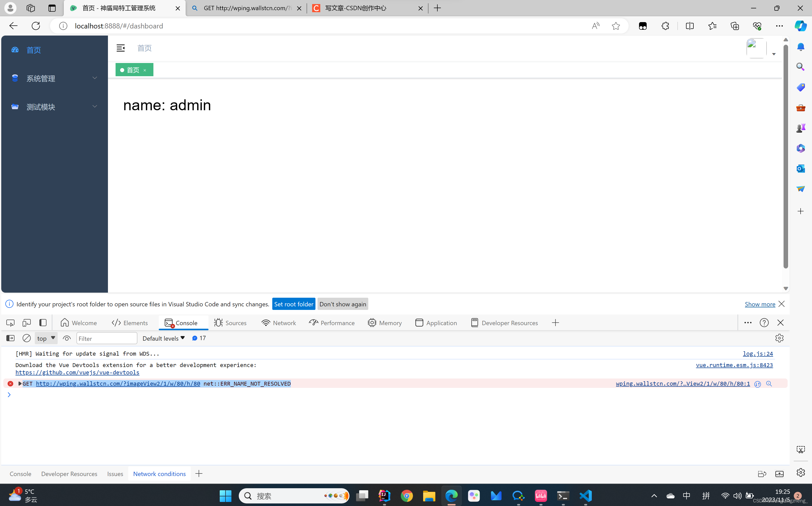
Task: Select the inspect element tool in DevTools
Action: [10, 323]
